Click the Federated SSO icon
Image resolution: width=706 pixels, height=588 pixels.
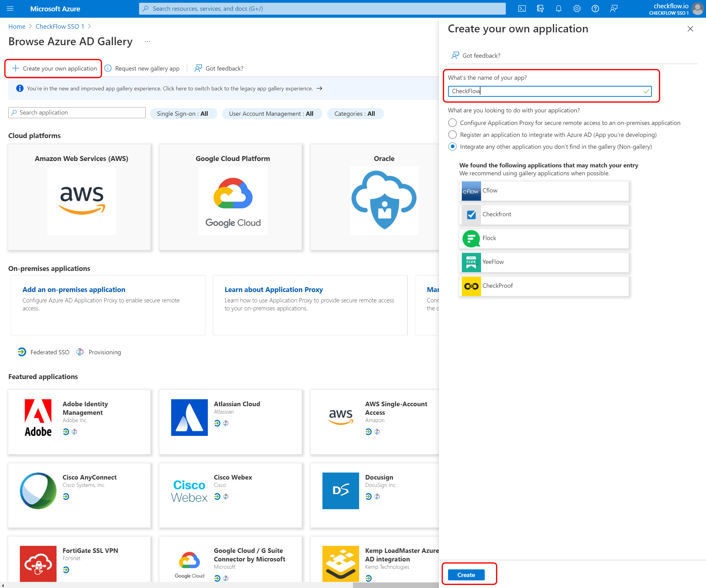pyautogui.click(x=21, y=352)
